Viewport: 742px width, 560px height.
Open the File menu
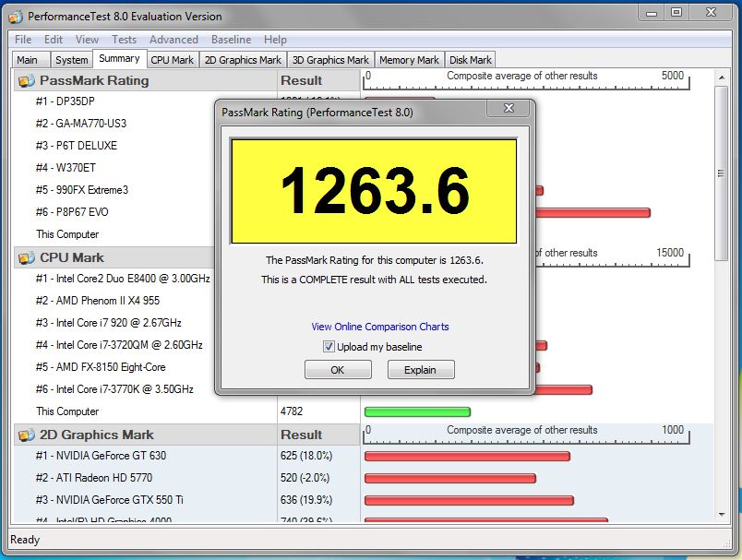point(23,40)
